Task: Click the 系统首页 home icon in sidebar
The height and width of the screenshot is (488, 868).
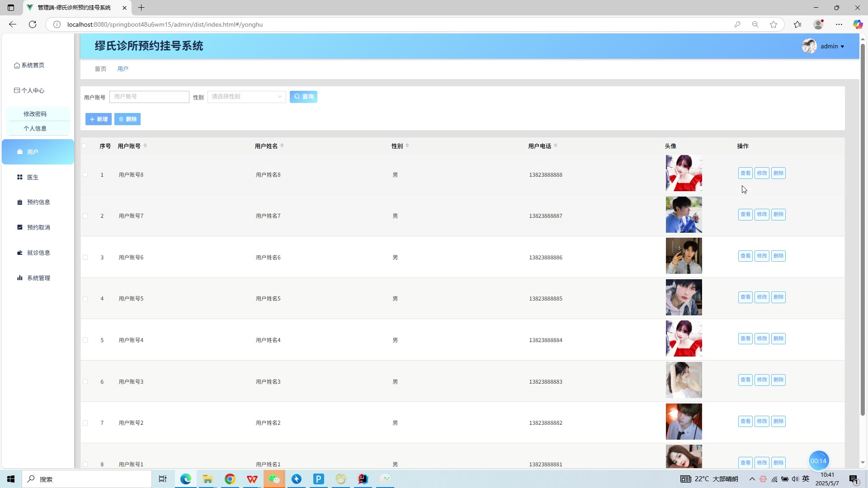Action: [x=17, y=66]
